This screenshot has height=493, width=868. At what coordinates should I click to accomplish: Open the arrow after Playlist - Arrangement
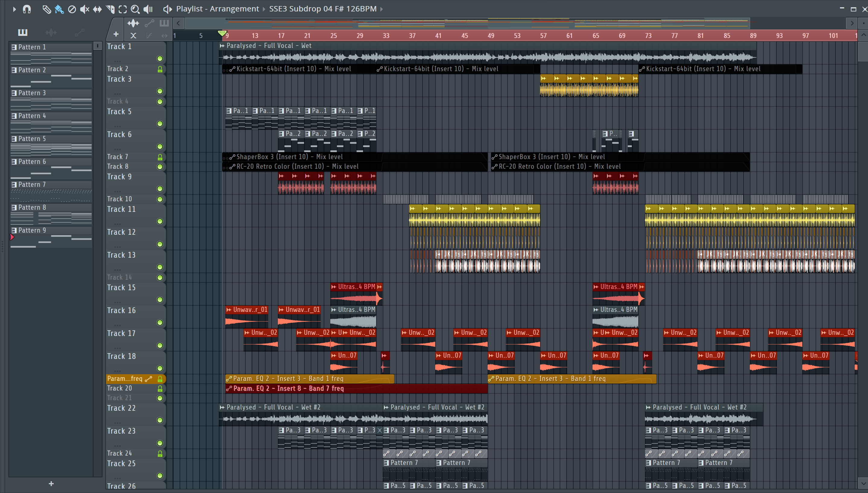(x=264, y=9)
